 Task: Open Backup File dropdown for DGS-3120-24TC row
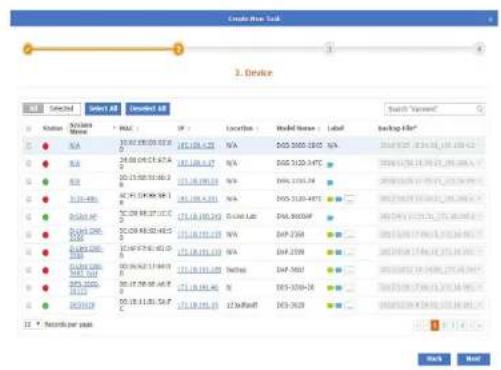coord(431,163)
